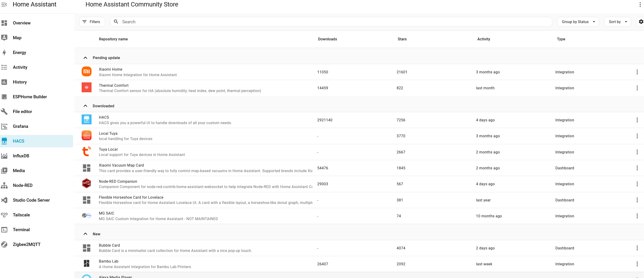Open Studio Code Server sidebar item
Image resolution: width=644 pixels, height=278 pixels.
[31, 200]
